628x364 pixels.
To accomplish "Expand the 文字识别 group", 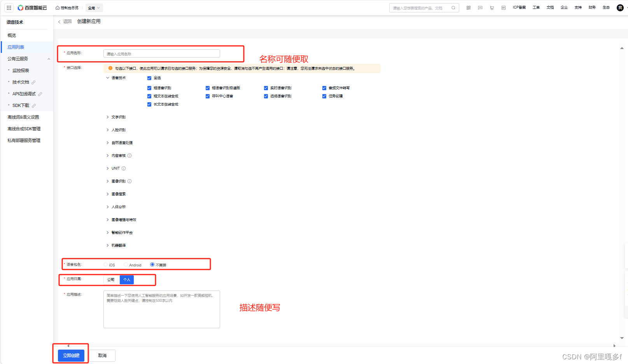I will (108, 117).
